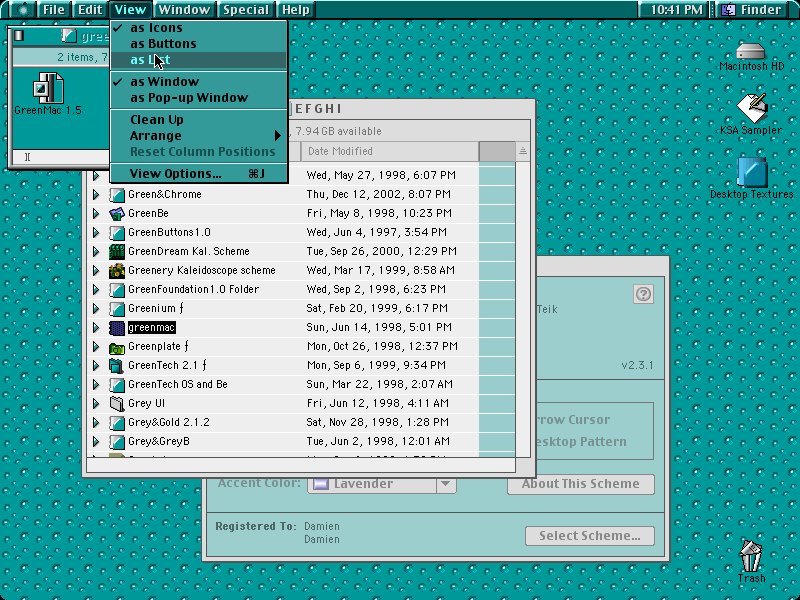The image size is (800, 600).
Task: Click the Kaleidoscope help question mark icon
Action: 643,294
